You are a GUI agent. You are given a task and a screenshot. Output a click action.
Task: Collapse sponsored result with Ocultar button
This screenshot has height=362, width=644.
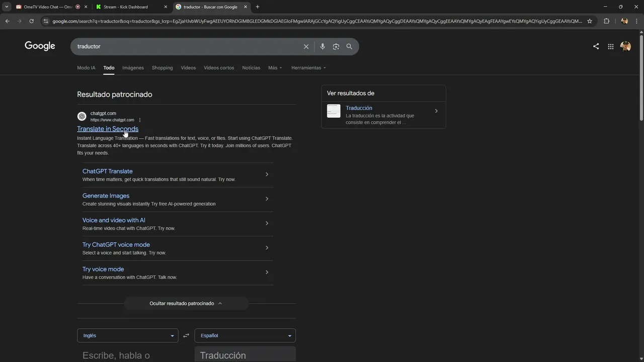point(186,304)
